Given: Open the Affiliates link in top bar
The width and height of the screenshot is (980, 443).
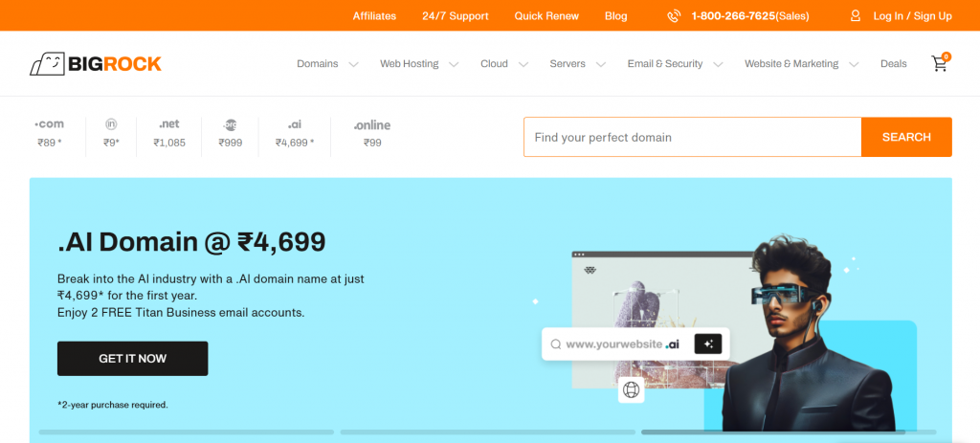Looking at the screenshot, I should (x=374, y=15).
